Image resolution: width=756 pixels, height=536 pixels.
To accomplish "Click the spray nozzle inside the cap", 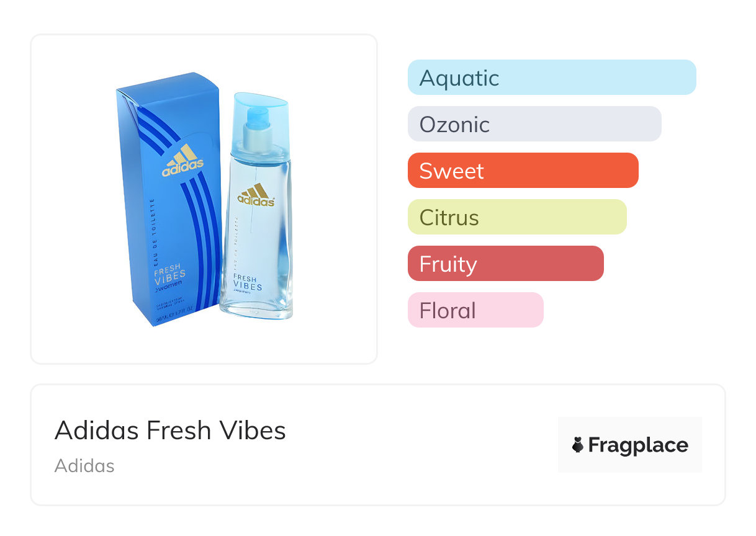I will pyautogui.click(x=256, y=121).
